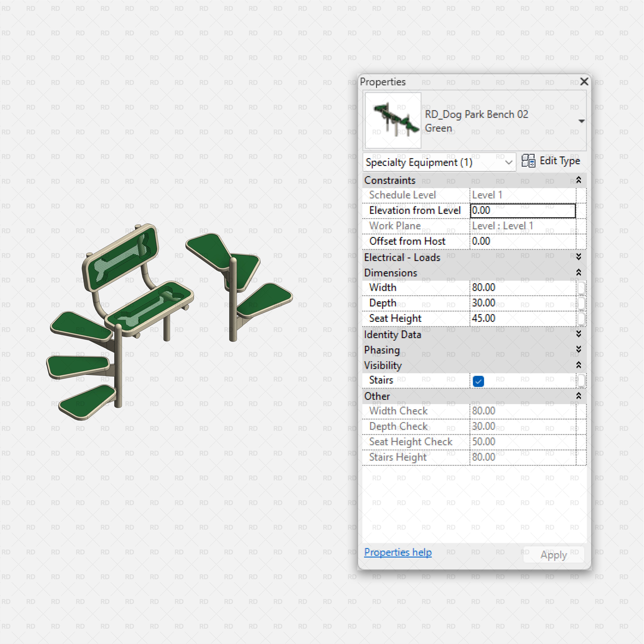Collapse the Other section
Image resolution: width=644 pixels, height=644 pixels.
coord(579,396)
